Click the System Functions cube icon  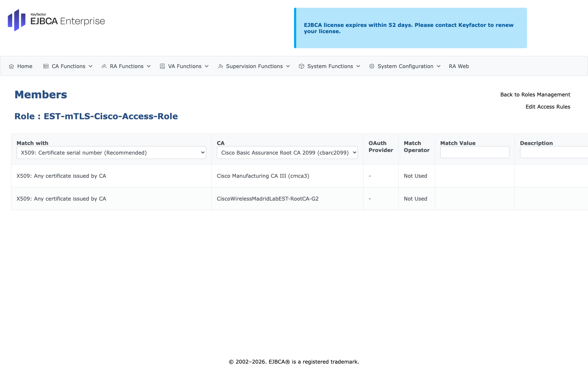(x=302, y=66)
